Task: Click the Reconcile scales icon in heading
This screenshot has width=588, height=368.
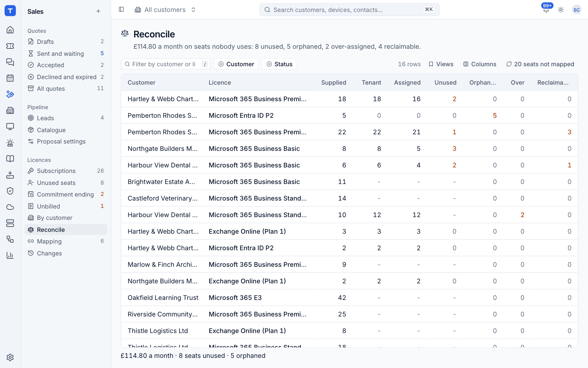Action: [125, 33]
